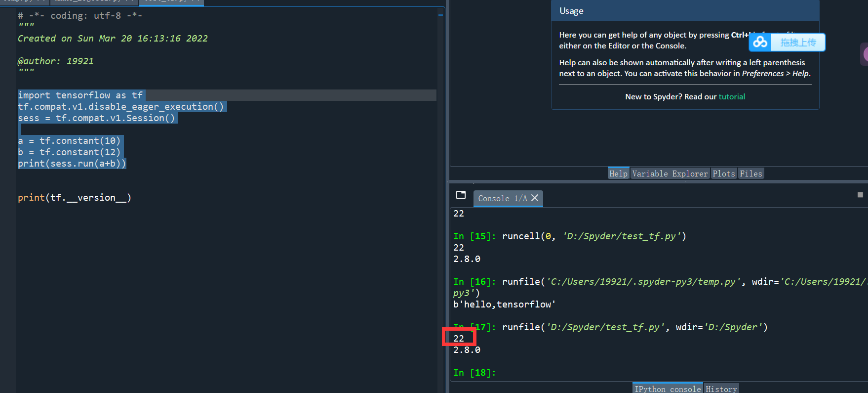
Task: Click the 'Usage' heading in Help pane
Action: point(571,11)
